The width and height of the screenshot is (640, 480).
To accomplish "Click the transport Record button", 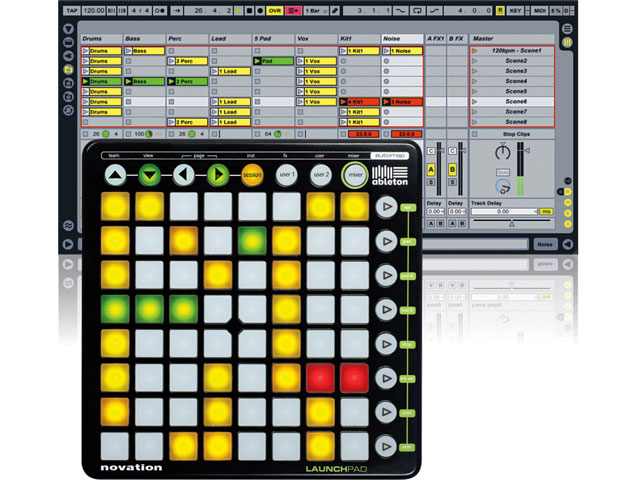I will 260,11.
